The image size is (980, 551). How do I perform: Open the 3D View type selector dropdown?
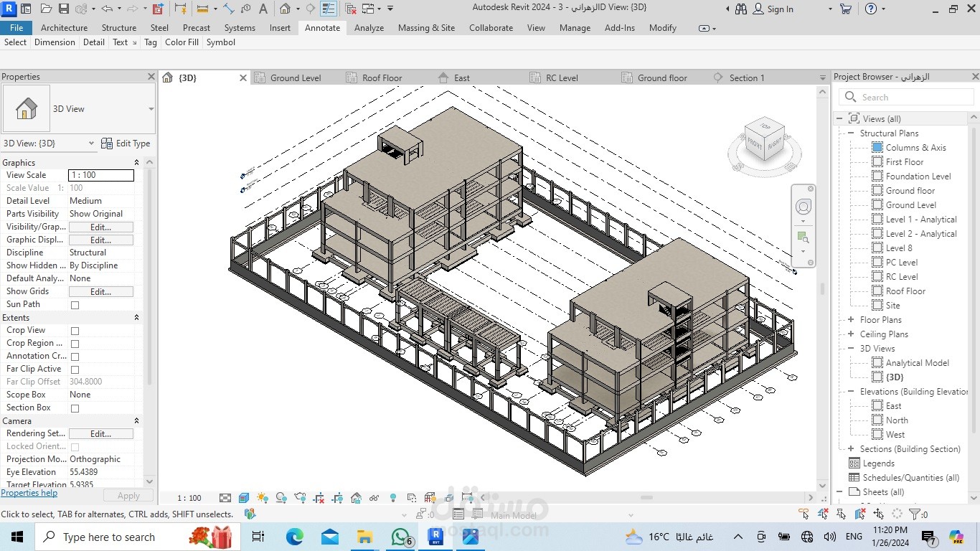[151, 109]
